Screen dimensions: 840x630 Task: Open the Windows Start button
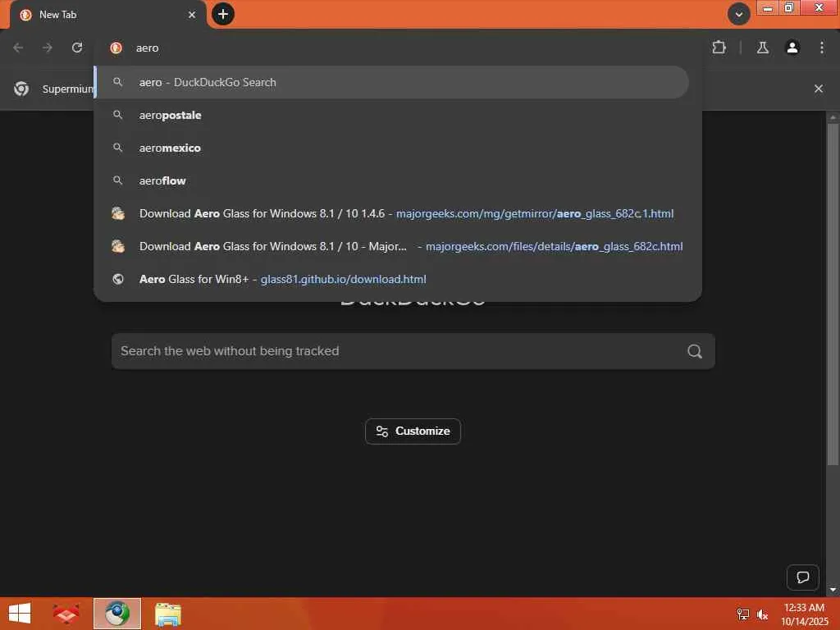coord(20,614)
